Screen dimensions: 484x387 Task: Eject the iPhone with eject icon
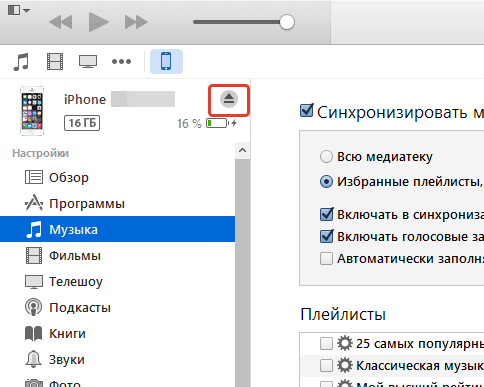(x=229, y=99)
